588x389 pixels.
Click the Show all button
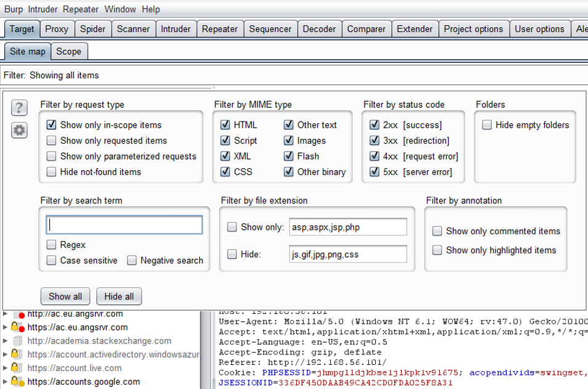pos(65,297)
